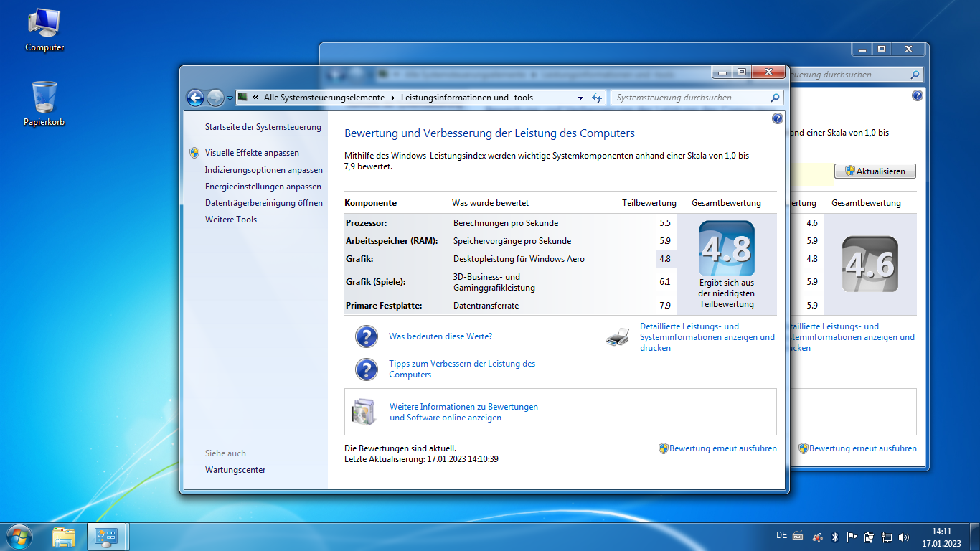
Task: Go back with the navigation arrow
Action: point(195,98)
